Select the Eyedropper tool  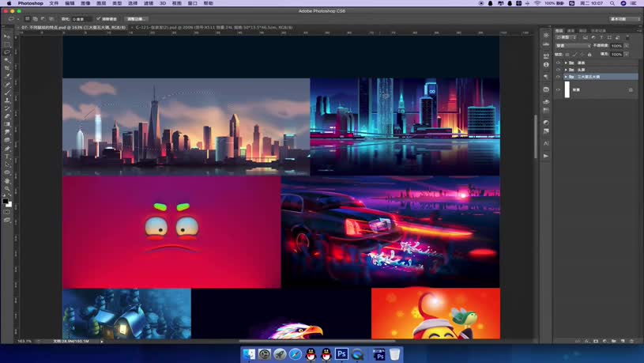(7, 76)
